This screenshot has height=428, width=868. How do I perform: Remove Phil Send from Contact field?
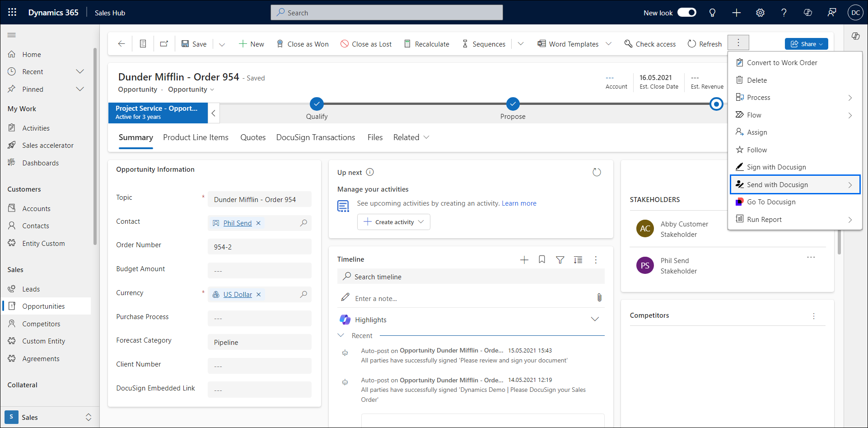(x=258, y=223)
